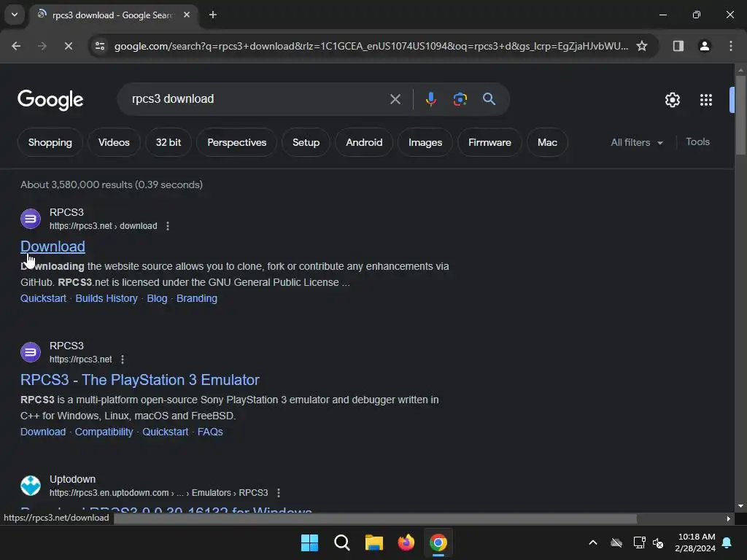Open the notification bell
This screenshot has height=560, width=747.
(x=727, y=542)
